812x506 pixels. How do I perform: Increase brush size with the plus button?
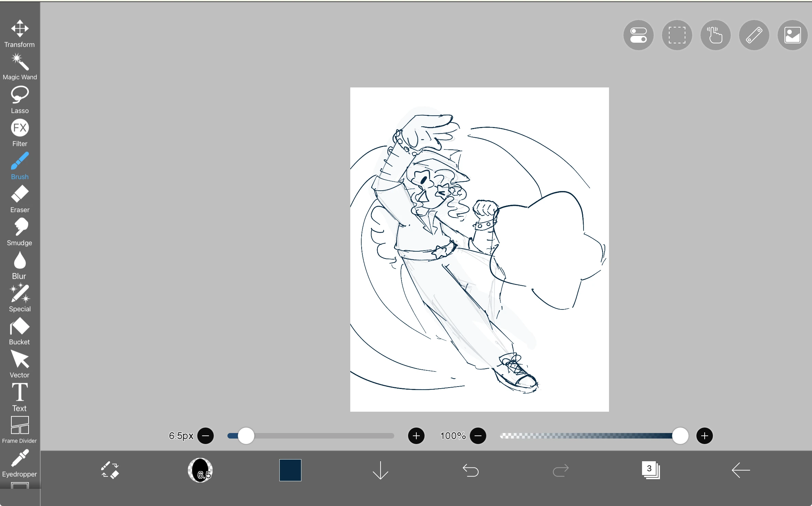(x=416, y=436)
